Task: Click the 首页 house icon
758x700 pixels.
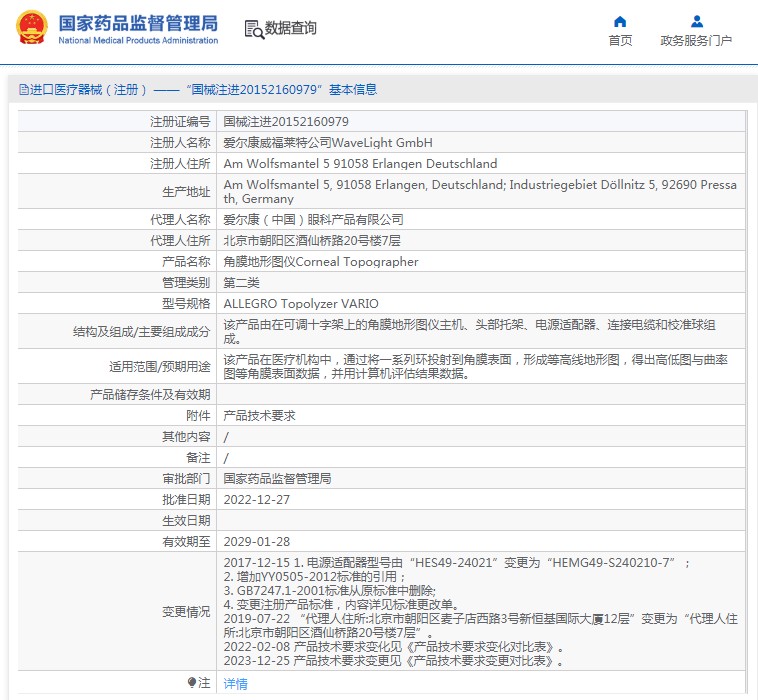Action: pyautogui.click(x=620, y=21)
